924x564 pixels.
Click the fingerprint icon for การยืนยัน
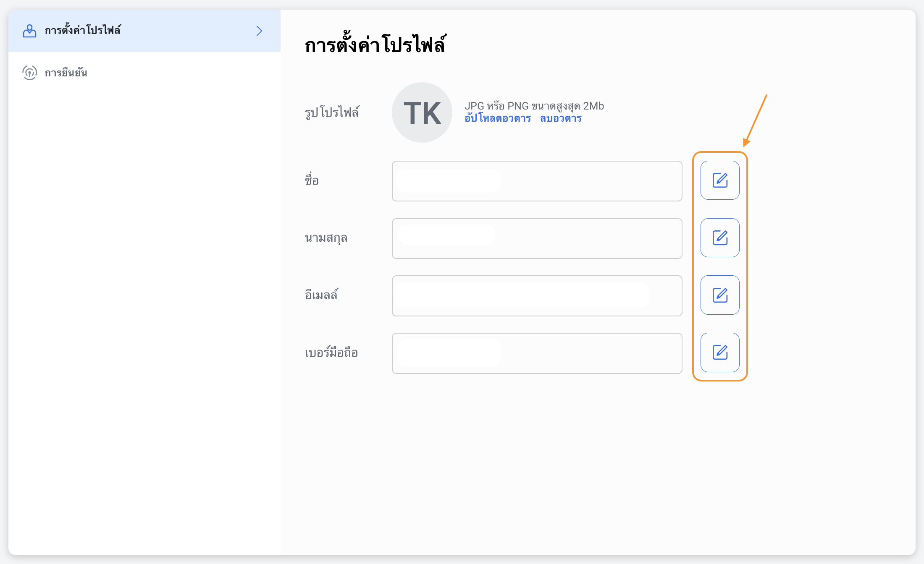coord(29,73)
